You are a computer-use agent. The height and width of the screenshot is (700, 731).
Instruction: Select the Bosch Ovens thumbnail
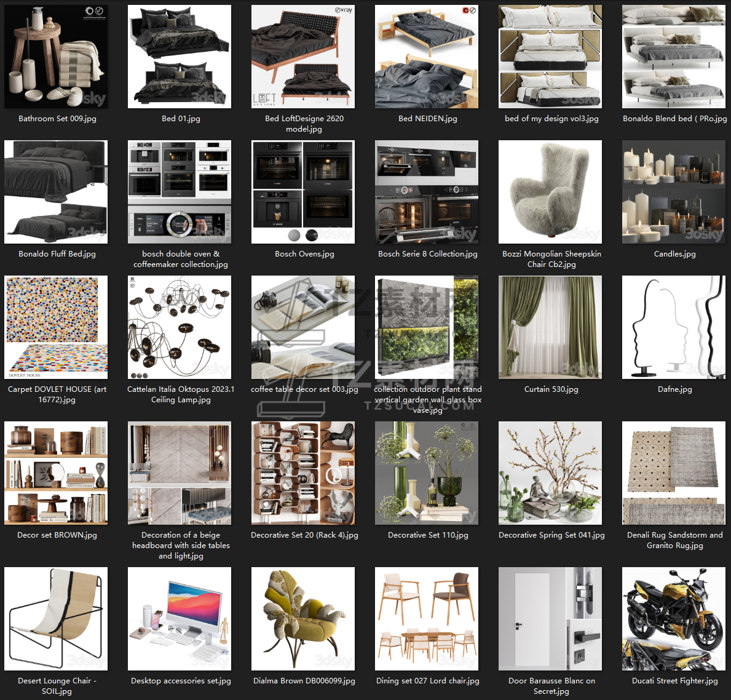pyautogui.click(x=303, y=192)
